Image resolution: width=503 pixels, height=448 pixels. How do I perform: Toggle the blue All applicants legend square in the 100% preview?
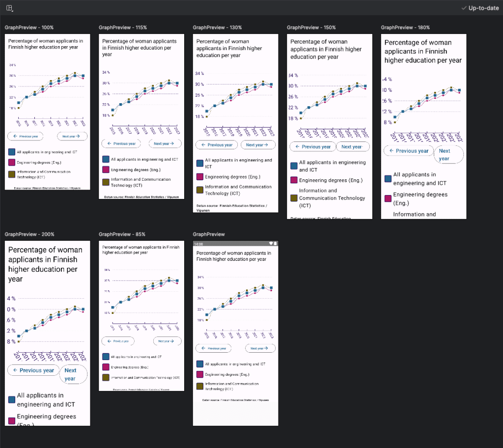pyautogui.click(x=11, y=152)
